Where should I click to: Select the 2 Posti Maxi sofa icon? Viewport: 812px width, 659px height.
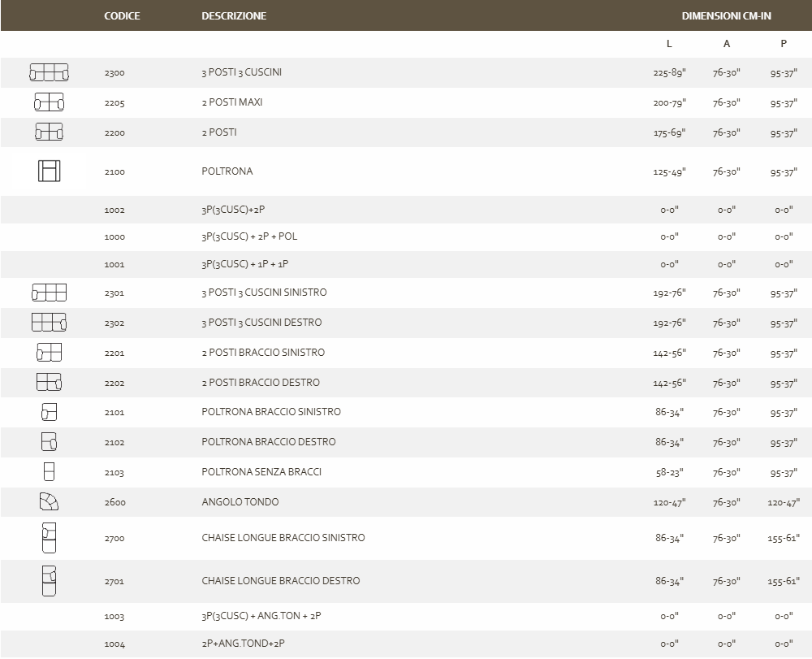coord(49,102)
